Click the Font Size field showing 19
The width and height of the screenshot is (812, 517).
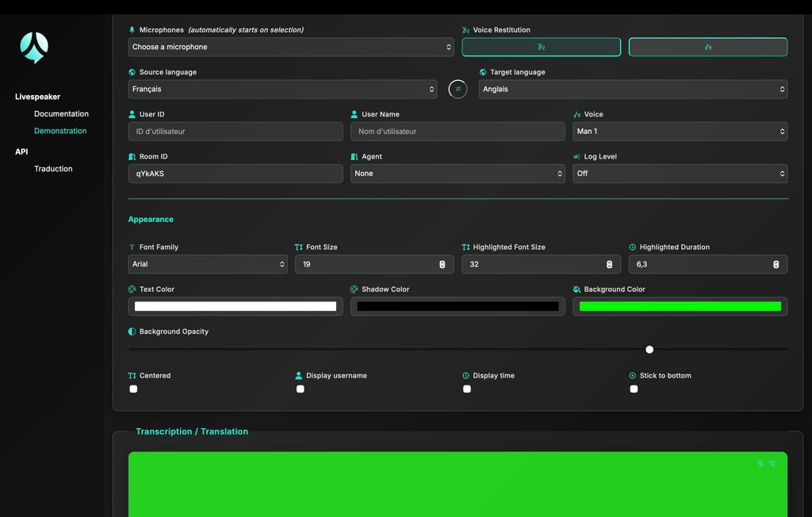(x=374, y=264)
